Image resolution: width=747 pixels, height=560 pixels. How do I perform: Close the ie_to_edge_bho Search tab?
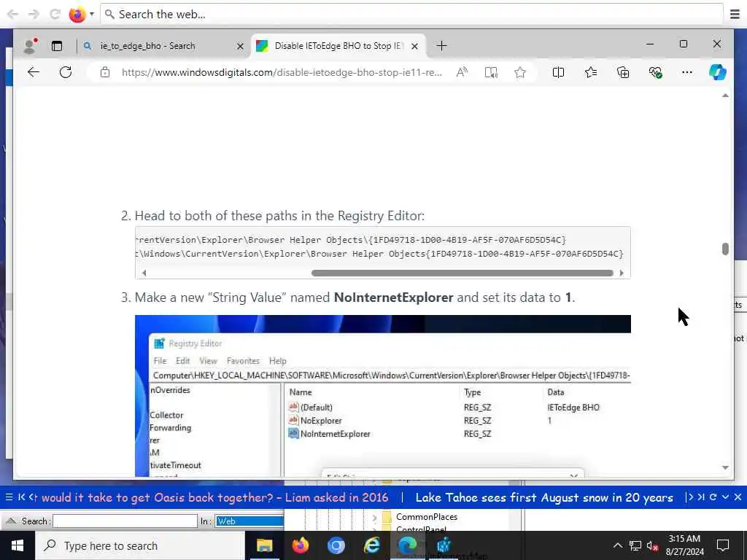(240, 46)
